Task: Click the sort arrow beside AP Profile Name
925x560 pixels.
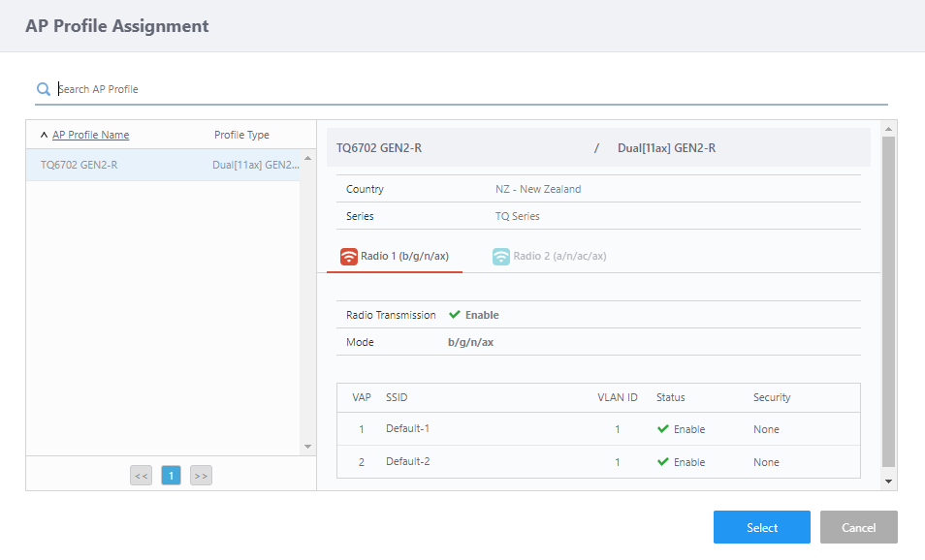Action: [x=44, y=136]
